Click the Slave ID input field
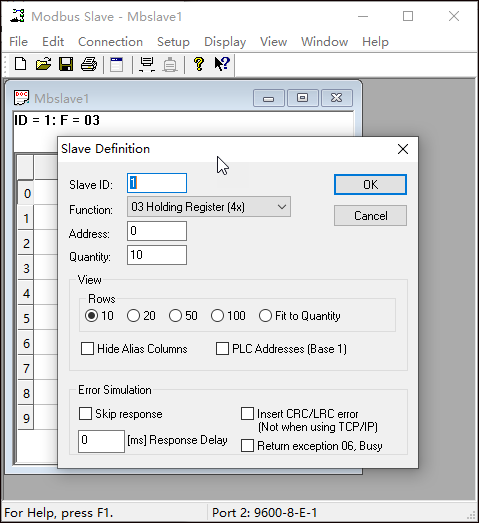Screen dimensions: 479x523 pos(157,183)
